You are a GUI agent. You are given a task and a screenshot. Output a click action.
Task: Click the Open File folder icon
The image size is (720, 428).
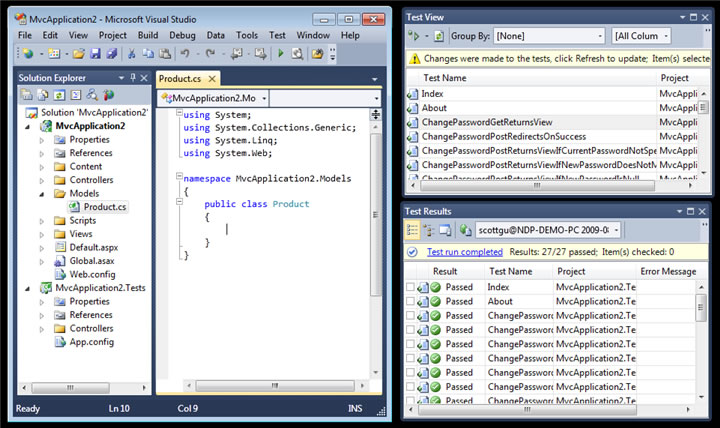pos(79,54)
